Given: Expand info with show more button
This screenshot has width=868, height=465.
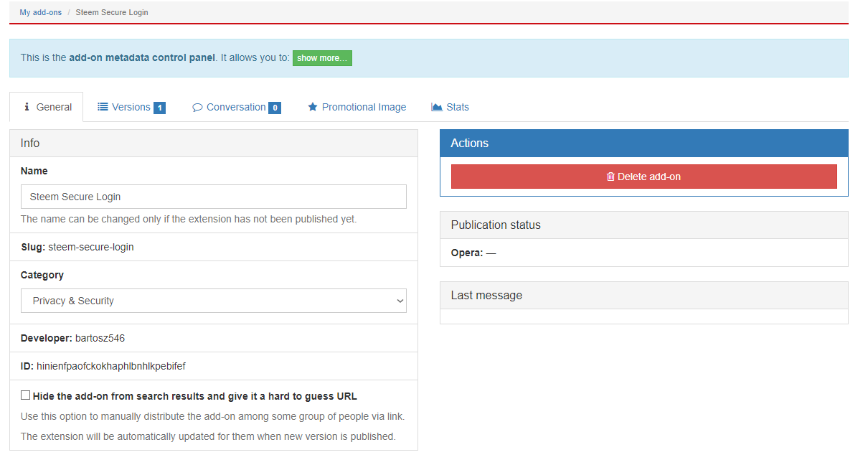Looking at the screenshot, I should (x=322, y=58).
